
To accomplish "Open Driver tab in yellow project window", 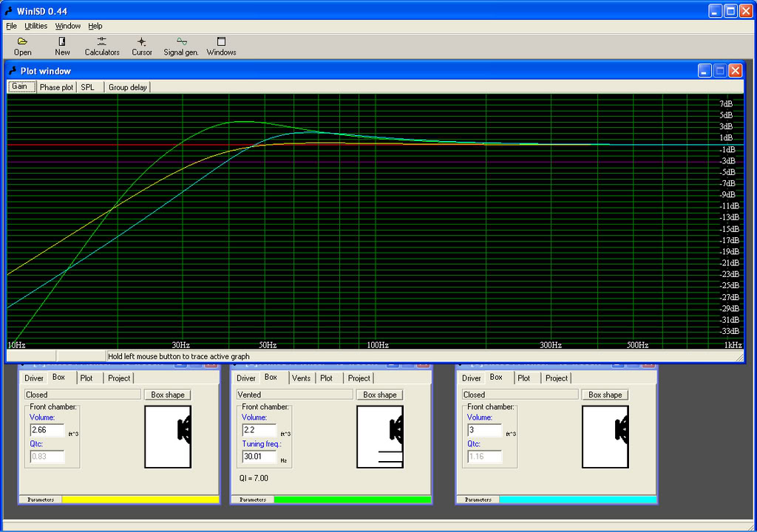I will point(34,378).
